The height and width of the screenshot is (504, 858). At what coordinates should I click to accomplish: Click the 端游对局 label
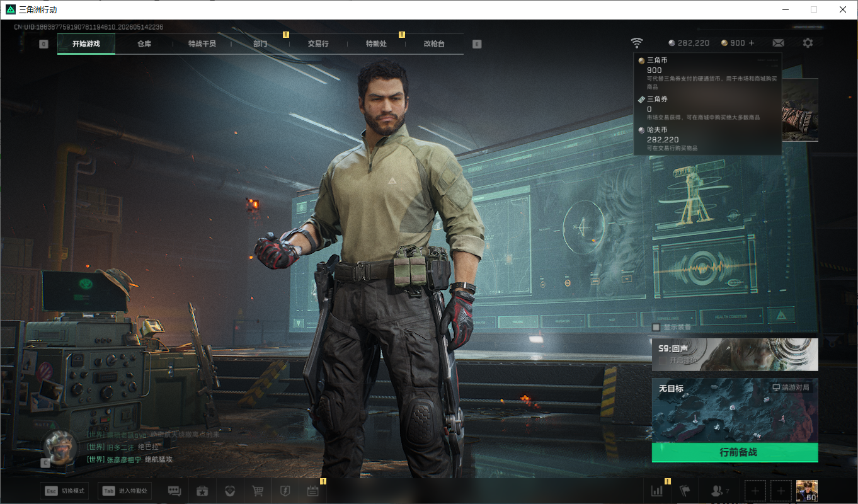(791, 387)
